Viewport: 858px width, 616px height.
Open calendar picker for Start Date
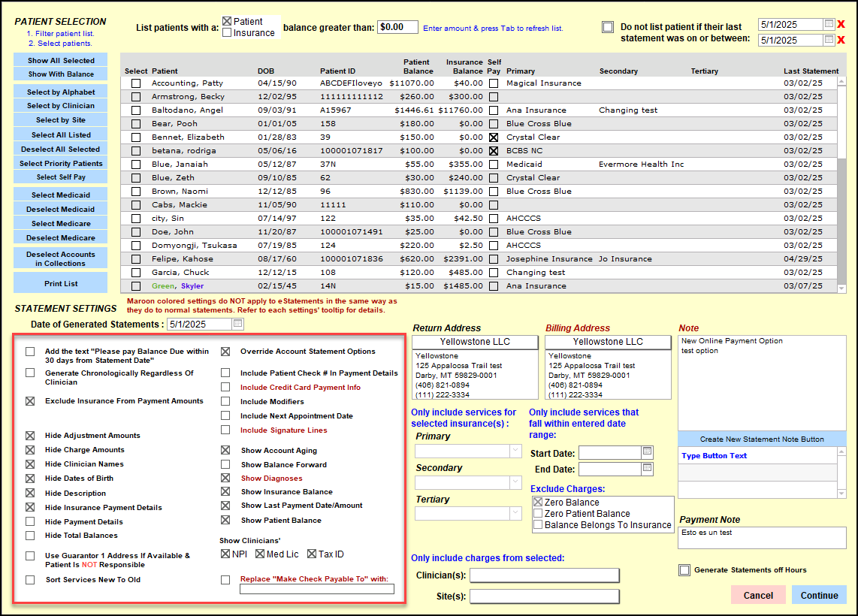click(x=647, y=451)
